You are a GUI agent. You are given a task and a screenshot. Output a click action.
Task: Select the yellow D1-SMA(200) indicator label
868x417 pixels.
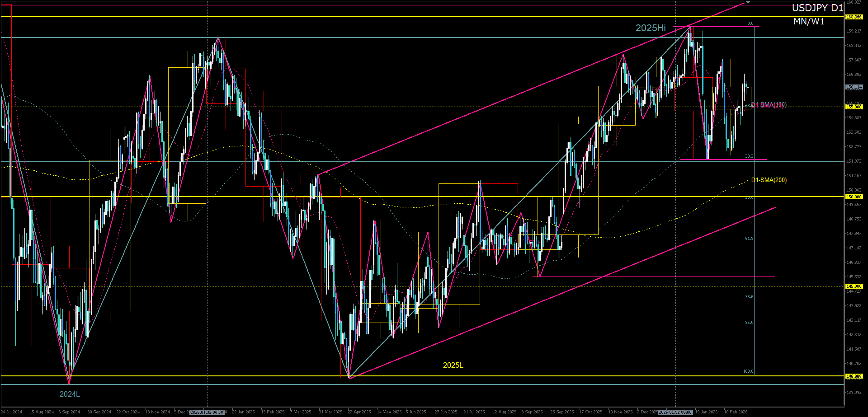pos(769,180)
